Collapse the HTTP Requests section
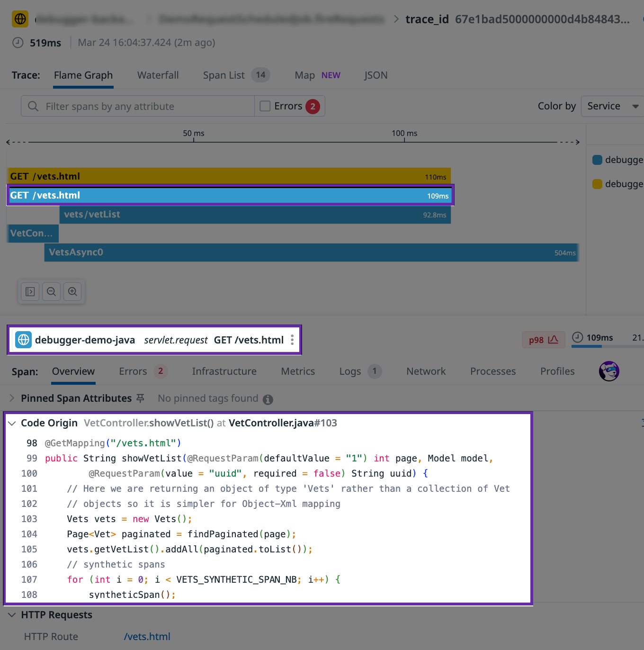The height and width of the screenshot is (650, 644). tap(12, 615)
